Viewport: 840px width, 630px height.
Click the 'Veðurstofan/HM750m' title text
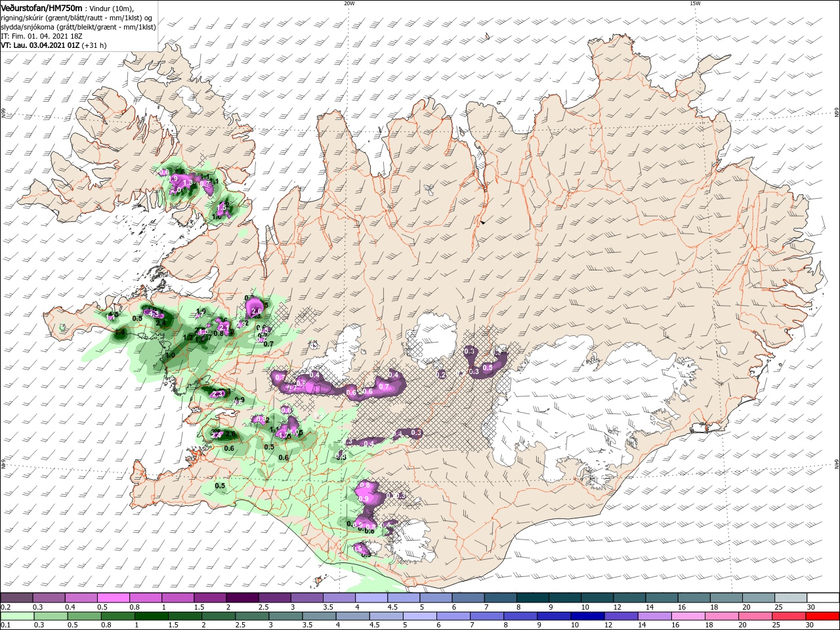pos(42,8)
